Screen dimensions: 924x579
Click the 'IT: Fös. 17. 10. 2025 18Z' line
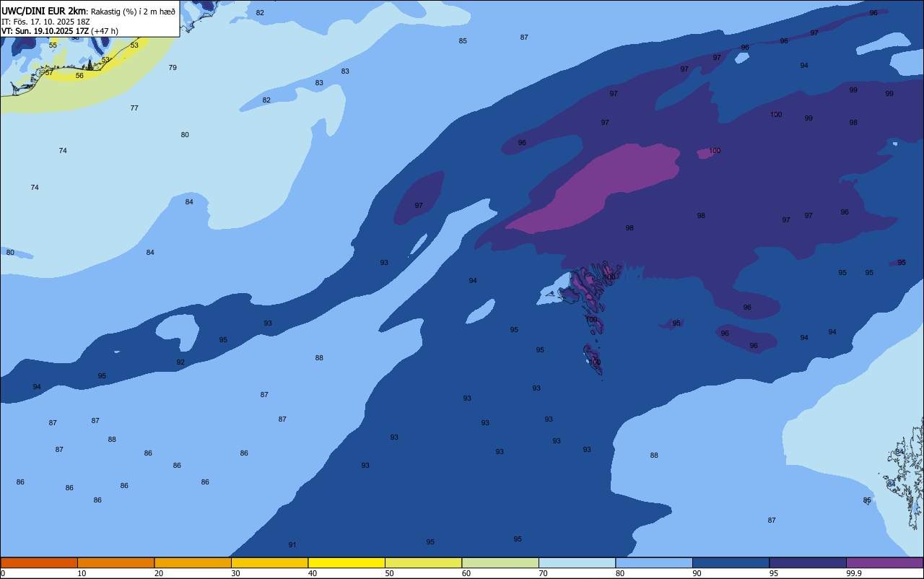tap(45, 22)
